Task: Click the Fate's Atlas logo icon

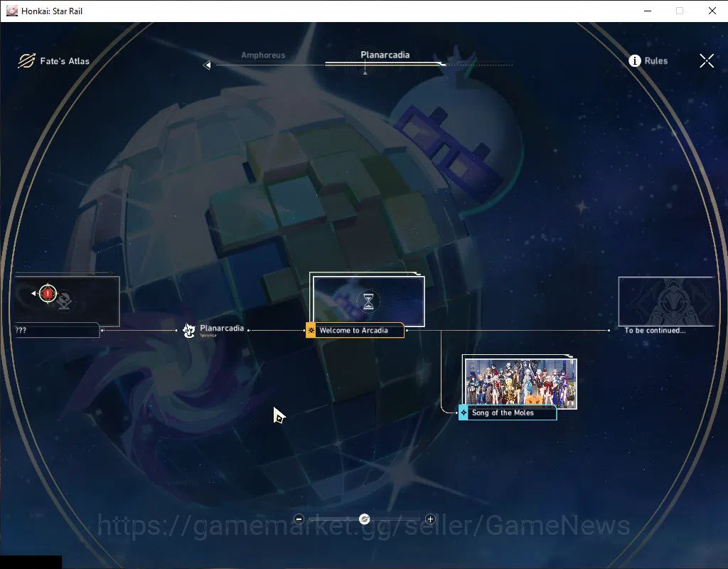Action: coord(26,61)
